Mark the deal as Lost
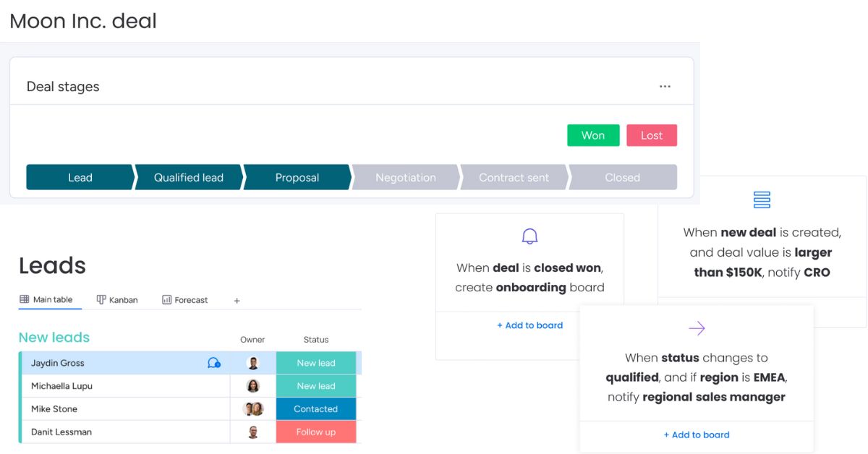This screenshot has width=868, height=454. pos(652,135)
